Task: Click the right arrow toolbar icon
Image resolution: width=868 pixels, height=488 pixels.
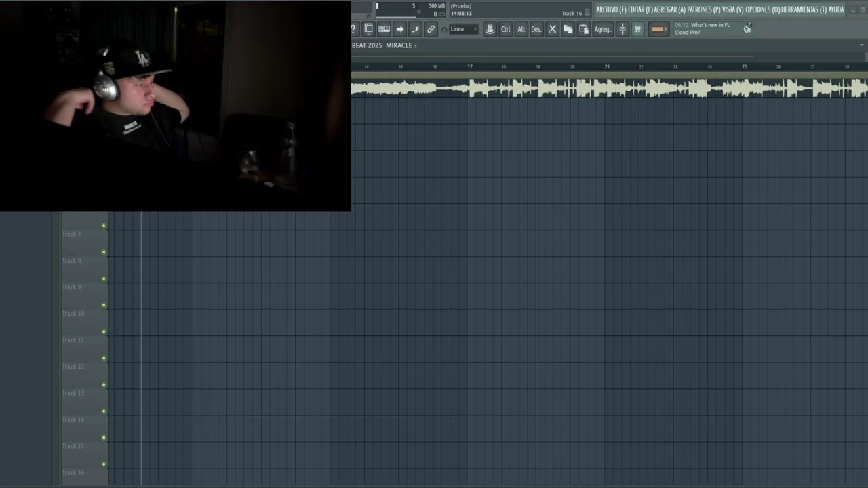Action: (x=399, y=28)
